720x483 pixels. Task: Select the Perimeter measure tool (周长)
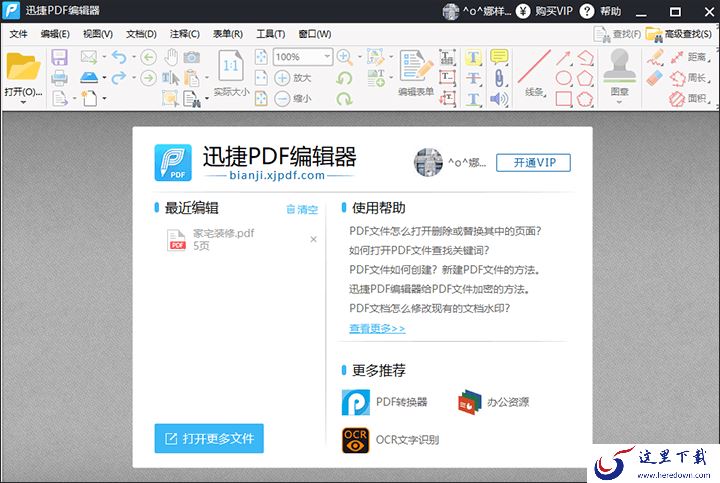point(690,78)
